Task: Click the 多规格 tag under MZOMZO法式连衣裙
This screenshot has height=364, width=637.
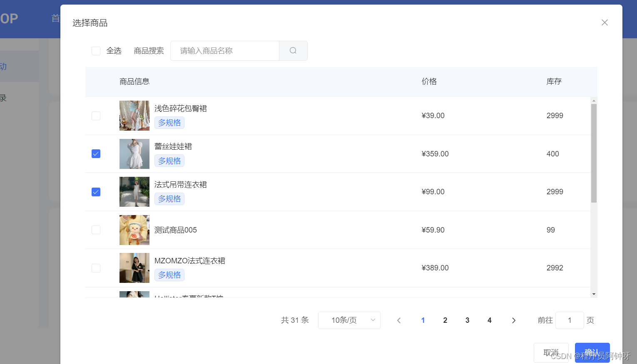Action: coord(169,275)
